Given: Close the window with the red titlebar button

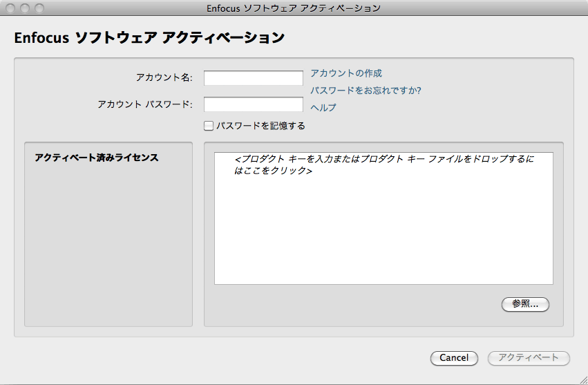Looking at the screenshot, I should point(10,8).
